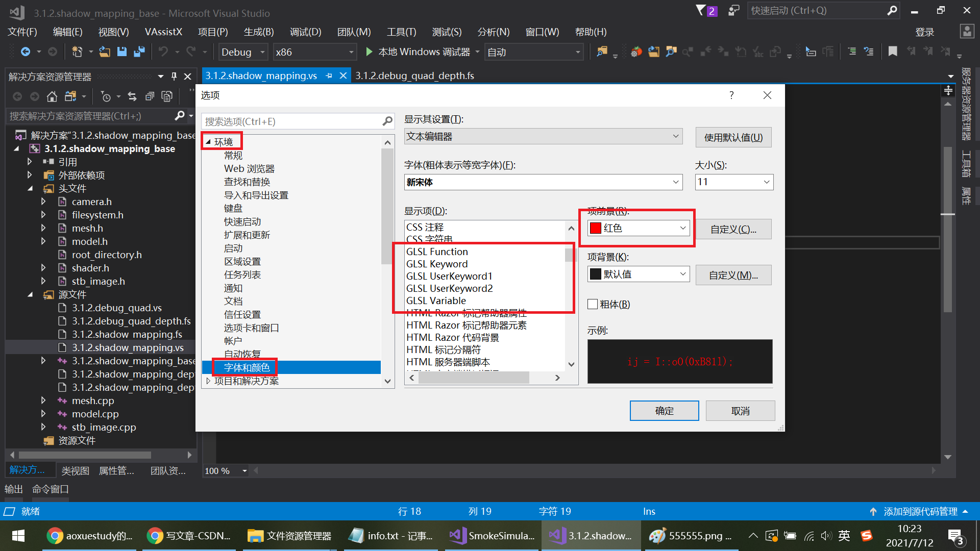This screenshot has width=980, height=551.
Task: Pin the 3.1.2.shadow_mapping.vs tab
Action: pos(329,76)
